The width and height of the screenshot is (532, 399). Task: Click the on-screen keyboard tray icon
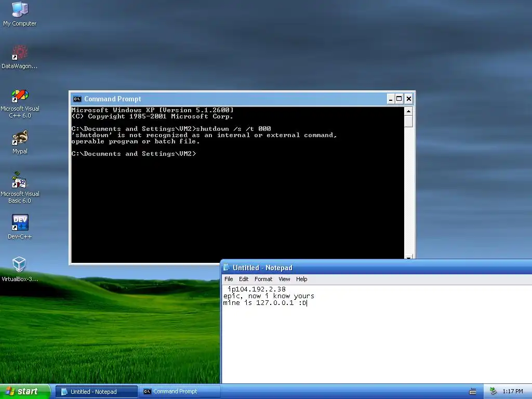coord(473,392)
